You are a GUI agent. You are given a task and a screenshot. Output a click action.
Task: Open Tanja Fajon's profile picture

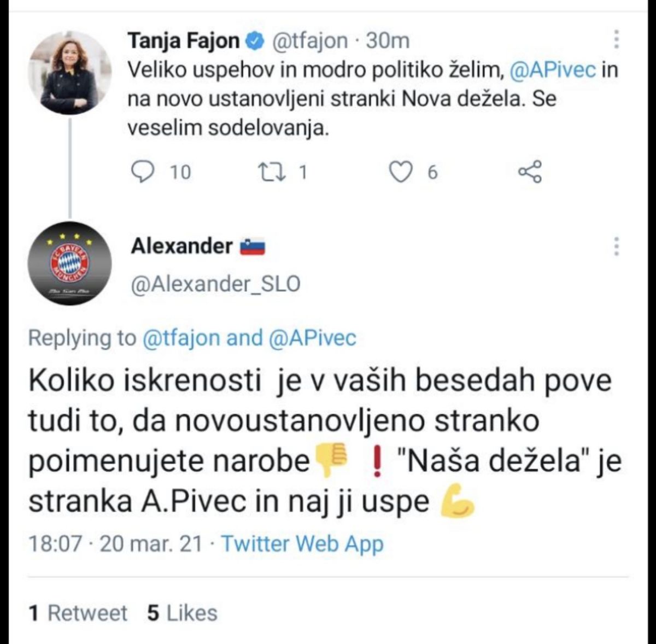pyautogui.click(x=69, y=73)
